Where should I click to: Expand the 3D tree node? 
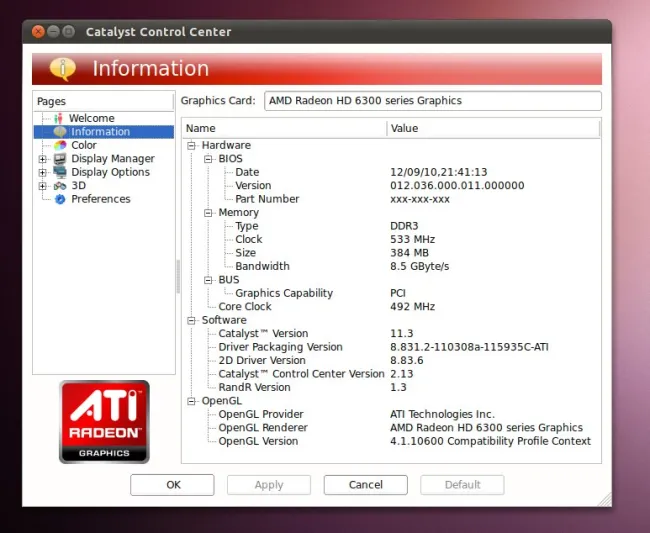coord(42,186)
